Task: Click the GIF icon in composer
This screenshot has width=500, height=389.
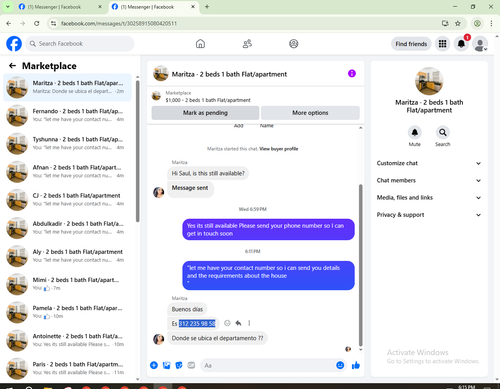Action: tap(191, 365)
